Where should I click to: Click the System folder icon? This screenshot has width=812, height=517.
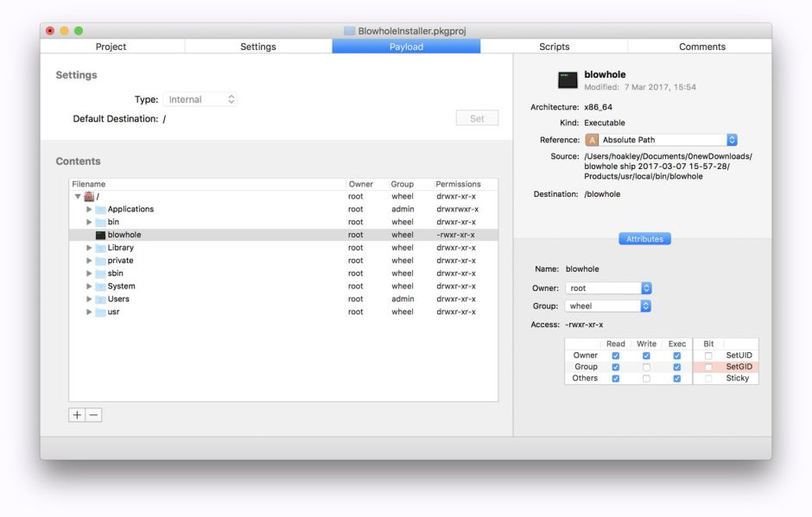coord(102,286)
